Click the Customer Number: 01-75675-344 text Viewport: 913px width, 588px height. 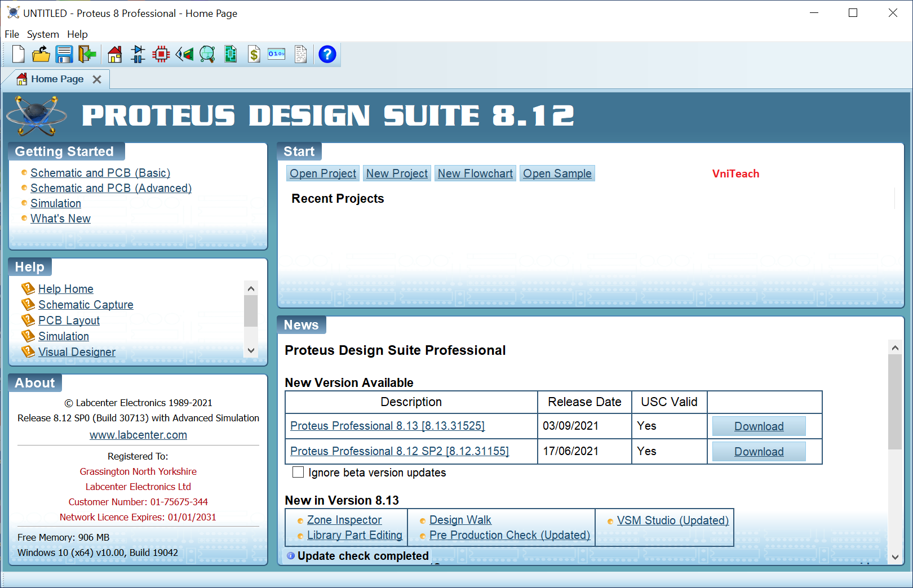(x=138, y=502)
